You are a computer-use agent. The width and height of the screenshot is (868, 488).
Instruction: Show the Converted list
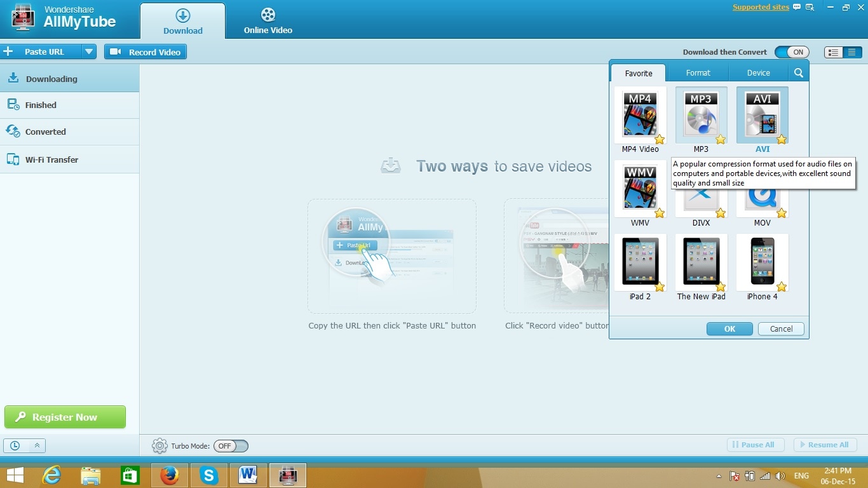coord(69,132)
